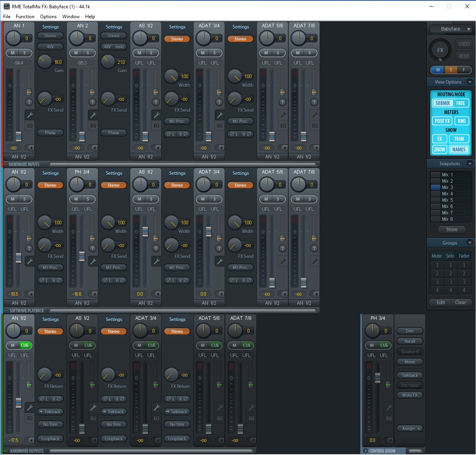This screenshot has width=476, height=455.
Task: Open the Function menu
Action: [x=25, y=17]
